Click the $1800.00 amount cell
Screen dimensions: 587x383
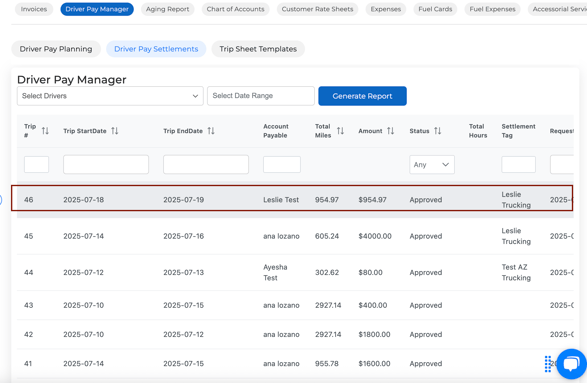(374, 335)
